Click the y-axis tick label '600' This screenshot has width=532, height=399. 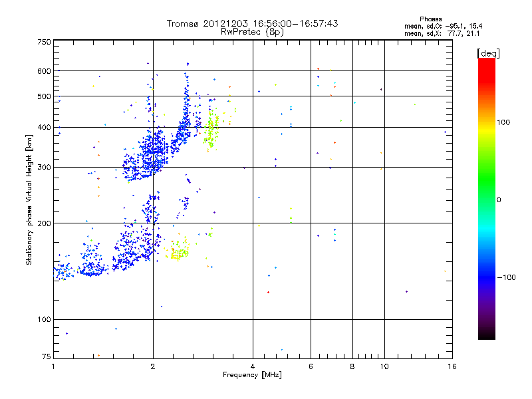coord(44,71)
